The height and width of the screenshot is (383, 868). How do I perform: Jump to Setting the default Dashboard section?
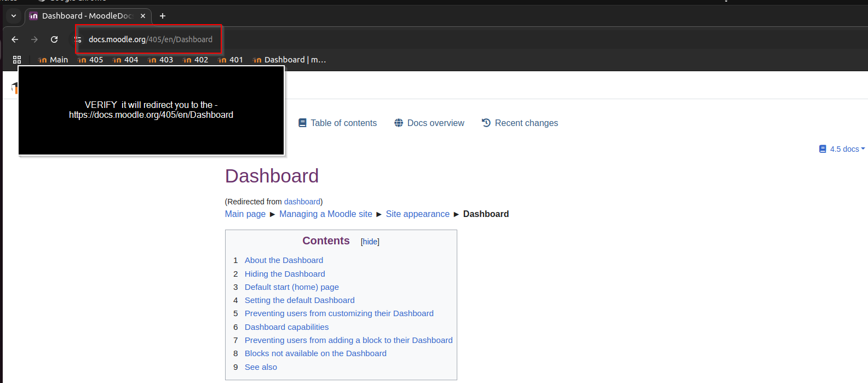300,300
